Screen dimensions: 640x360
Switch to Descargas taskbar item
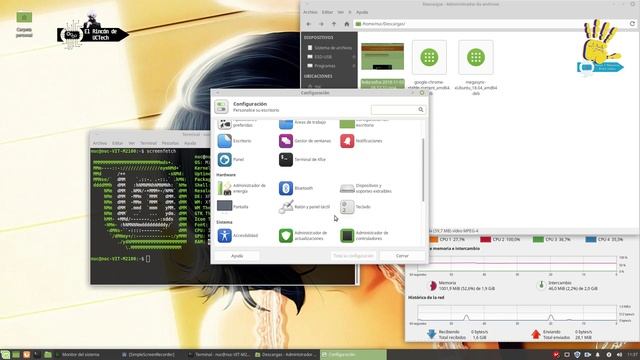[286, 355]
